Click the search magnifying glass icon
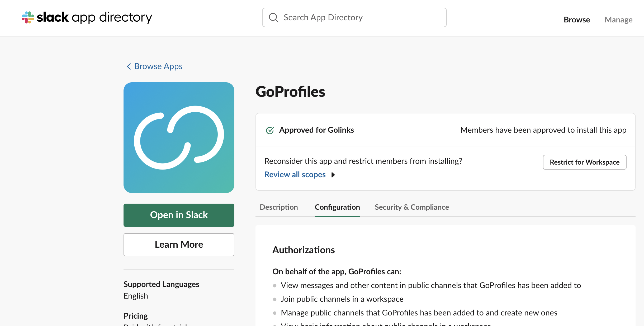644x326 pixels. (x=274, y=17)
